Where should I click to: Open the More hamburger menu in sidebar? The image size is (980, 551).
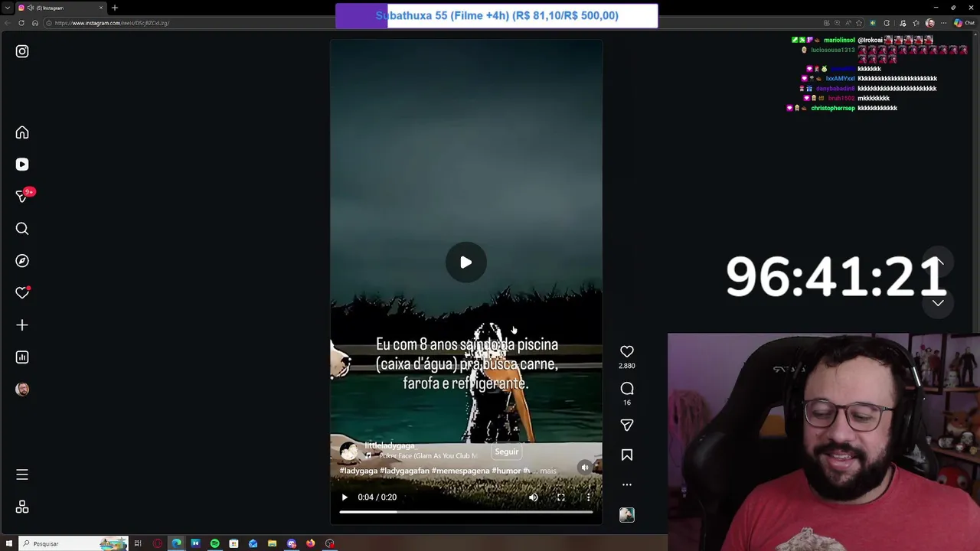click(22, 475)
